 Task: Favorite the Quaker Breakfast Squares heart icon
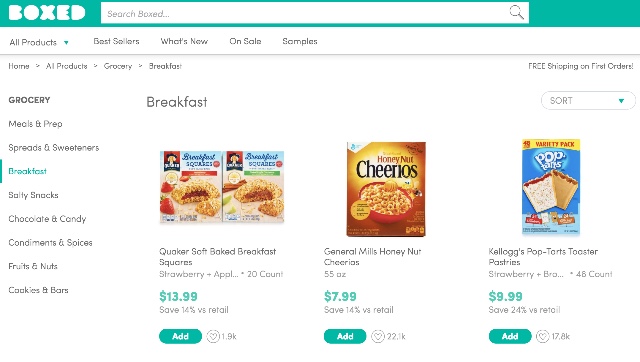pyautogui.click(x=213, y=336)
